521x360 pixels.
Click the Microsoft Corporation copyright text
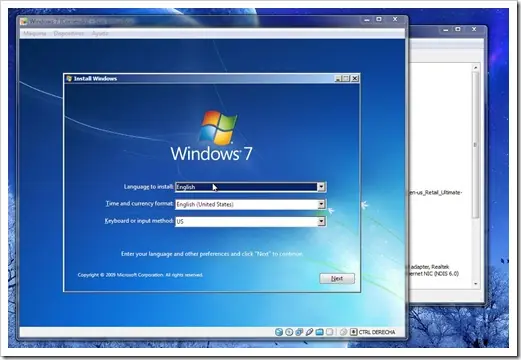pyautogui.click(x=140, y=275)
